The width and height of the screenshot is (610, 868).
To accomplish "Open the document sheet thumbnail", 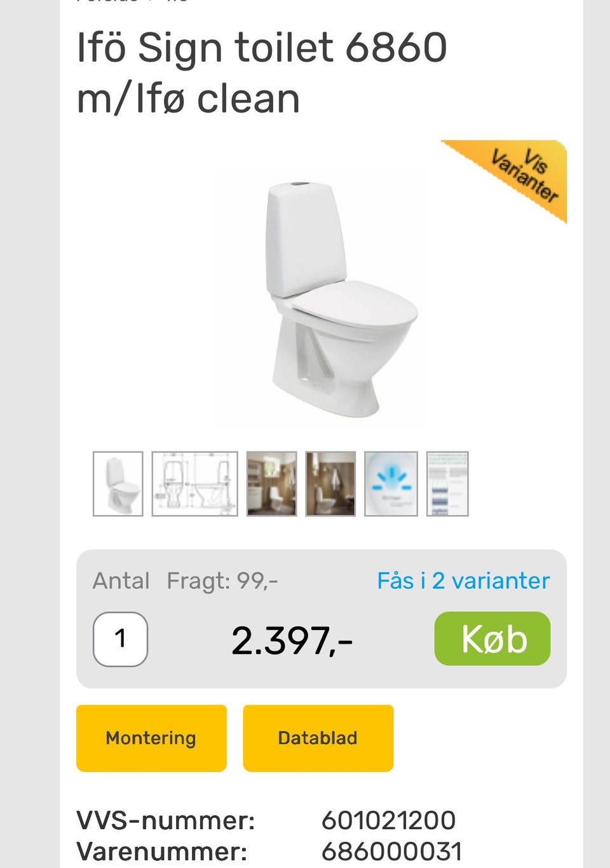I will (x=447, y=484).
